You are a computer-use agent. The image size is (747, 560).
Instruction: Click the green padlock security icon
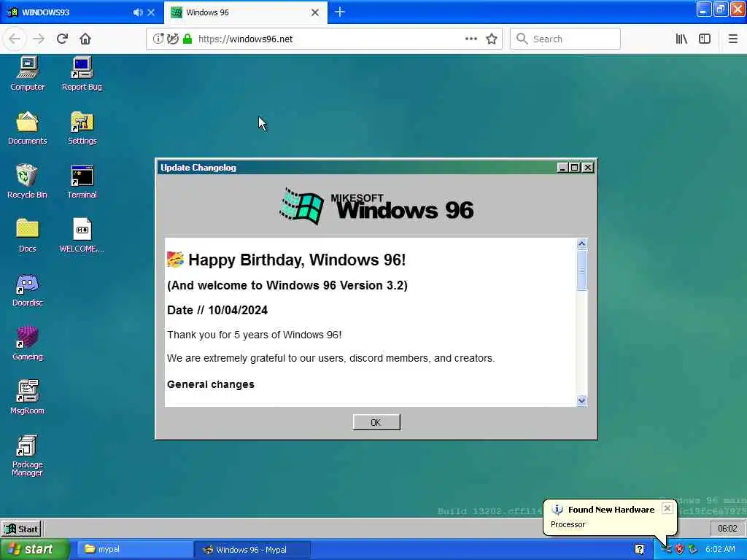tap(187, 39)
